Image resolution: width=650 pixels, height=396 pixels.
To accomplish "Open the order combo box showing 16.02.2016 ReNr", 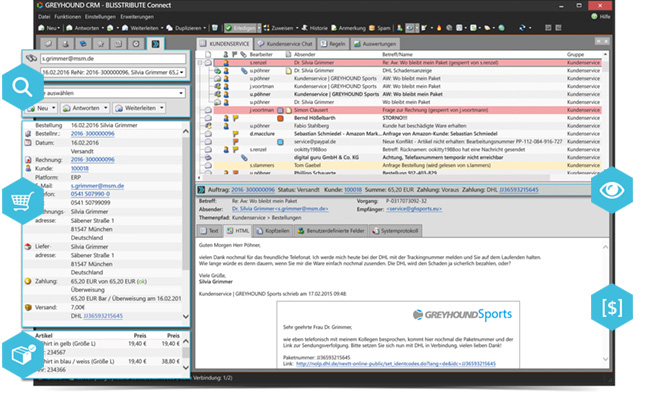I will [x=113, y=72].
